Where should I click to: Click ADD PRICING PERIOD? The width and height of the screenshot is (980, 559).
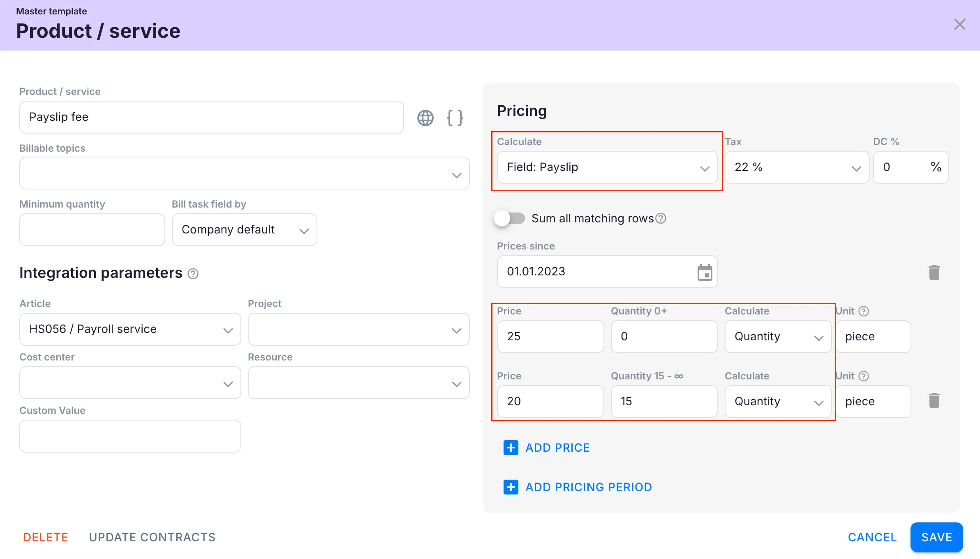point(588,487)
